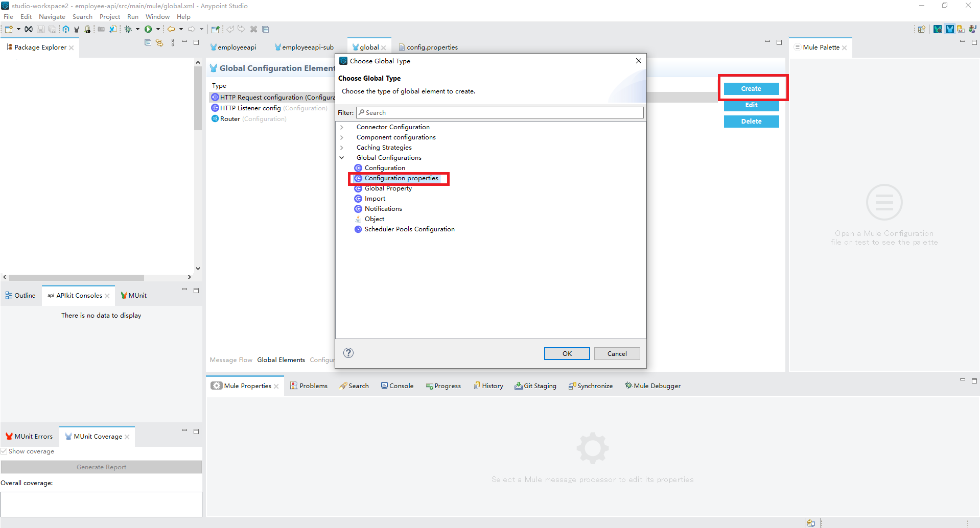Open the Navigate menu
This screenshot has height=528, width=980.
click(x=52, y=16)
